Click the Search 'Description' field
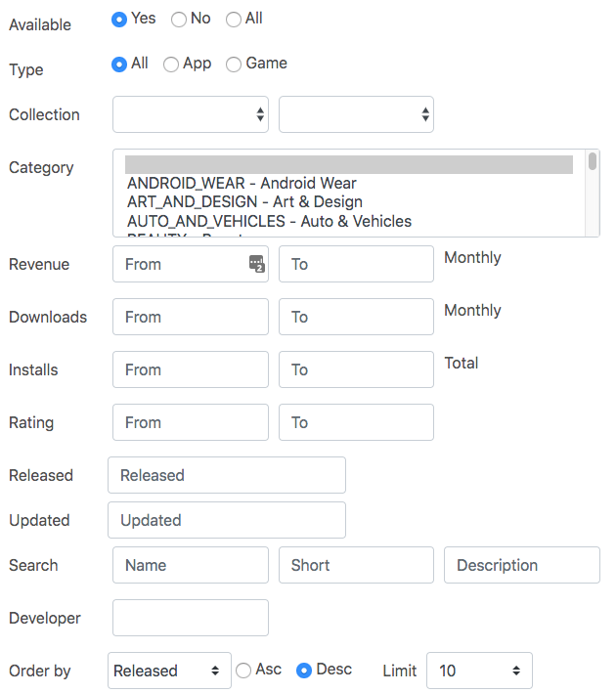The image size is (616, 693). tap(521, 565)
